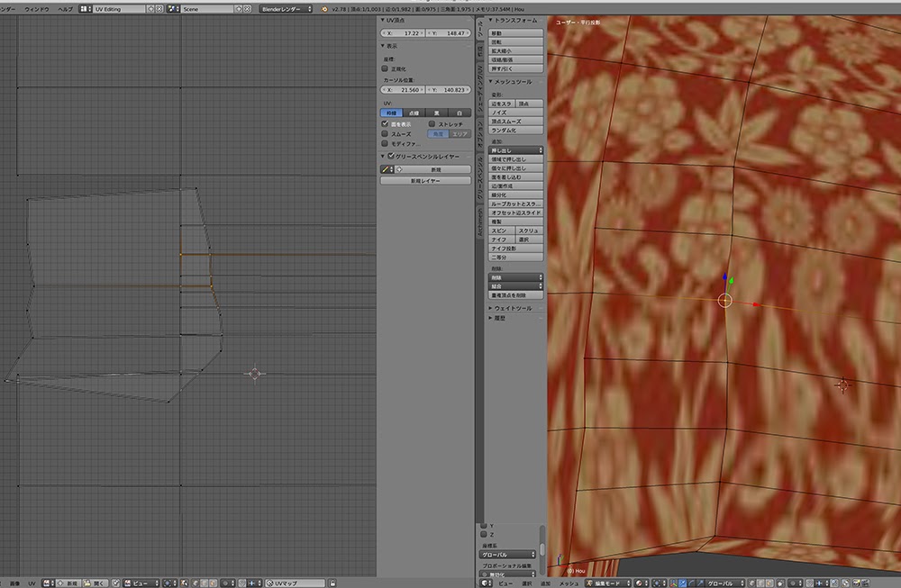Toggle the 面を表示 checkbox
Screen dimensions: 901x588
(x=386, y=123)
